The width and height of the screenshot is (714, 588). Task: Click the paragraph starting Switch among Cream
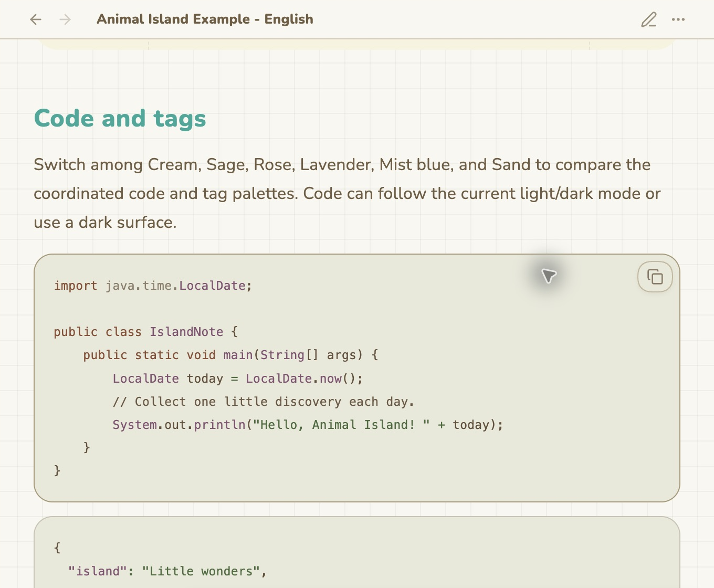pos(348,193)
